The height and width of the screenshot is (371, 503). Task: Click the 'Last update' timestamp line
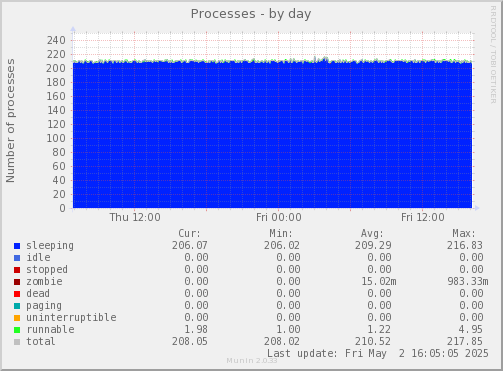(x=378, y=353)
